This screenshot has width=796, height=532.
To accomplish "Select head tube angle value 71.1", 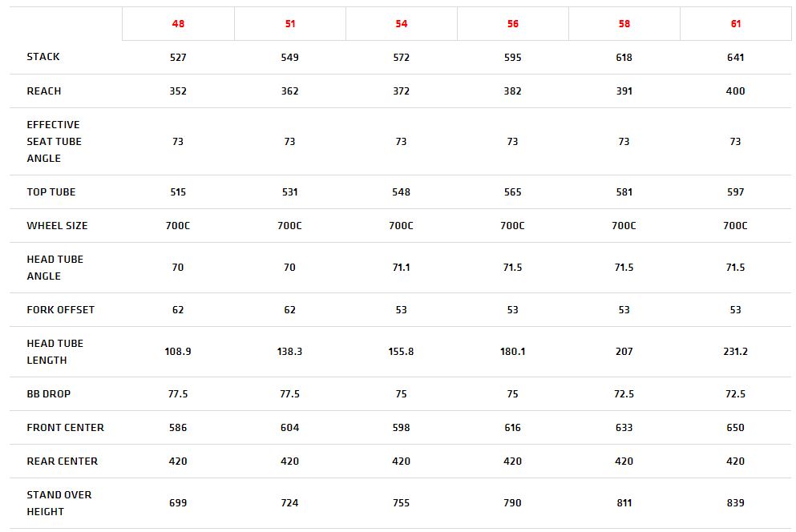I will pyautogui.click(x=401, y=268).
